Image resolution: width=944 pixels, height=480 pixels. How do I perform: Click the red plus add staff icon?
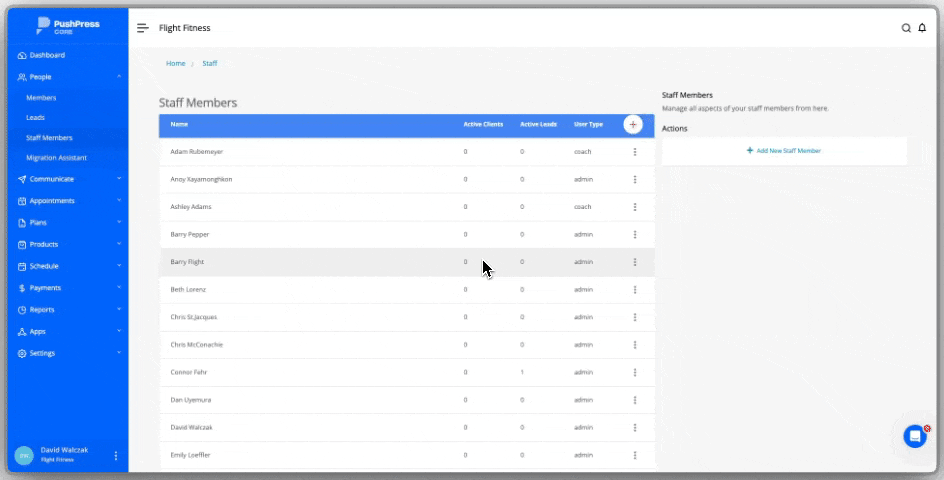[633, 124]
